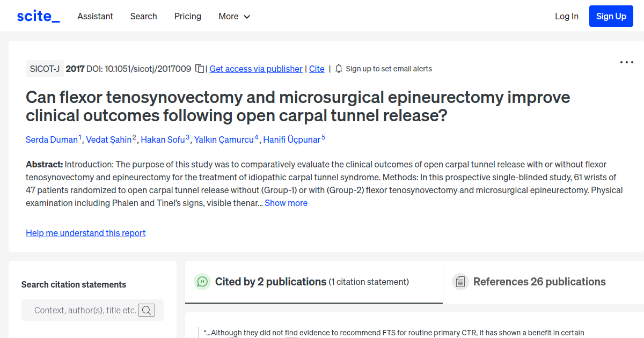
Task: Open the Pricing page
Action: [x=187, y=17]
